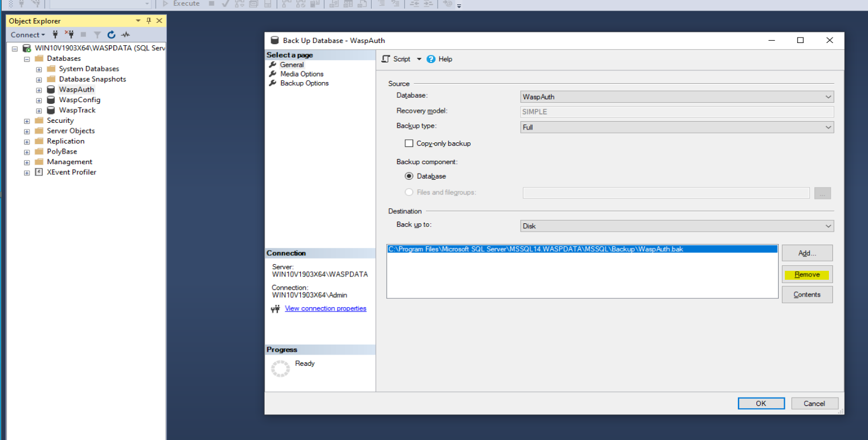Click the Recovery model field showing SIMPLE

(x=677, y=112)
